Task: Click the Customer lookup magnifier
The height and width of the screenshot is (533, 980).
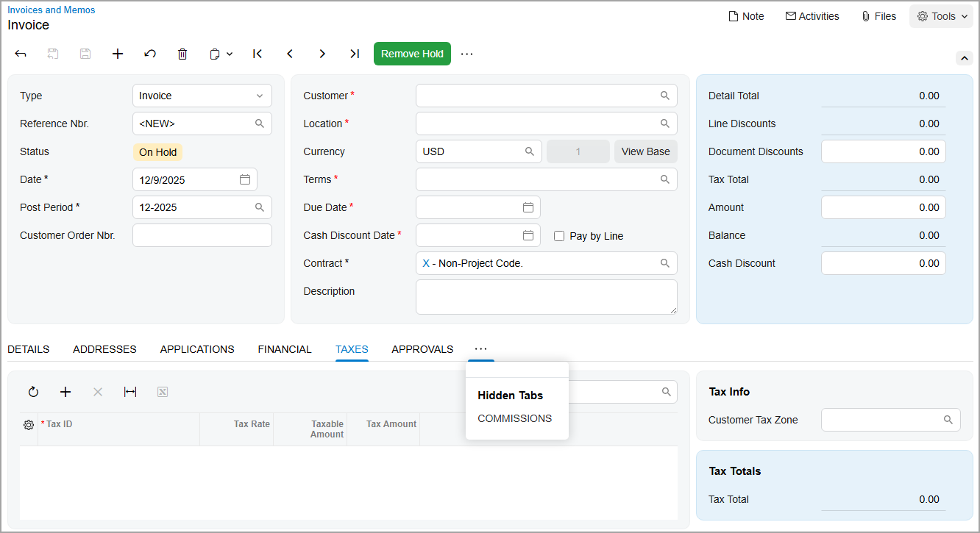Action: coord(665,96)
